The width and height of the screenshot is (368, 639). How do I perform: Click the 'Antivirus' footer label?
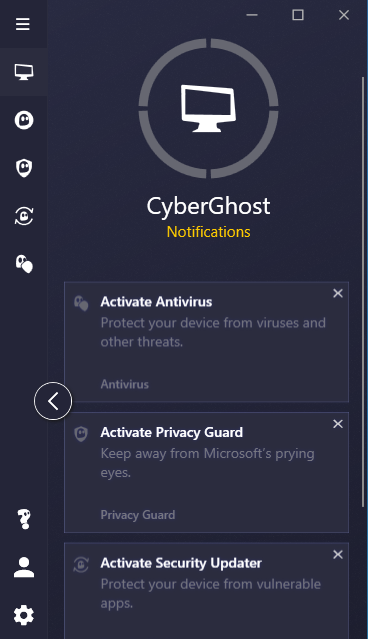(125, 384)
